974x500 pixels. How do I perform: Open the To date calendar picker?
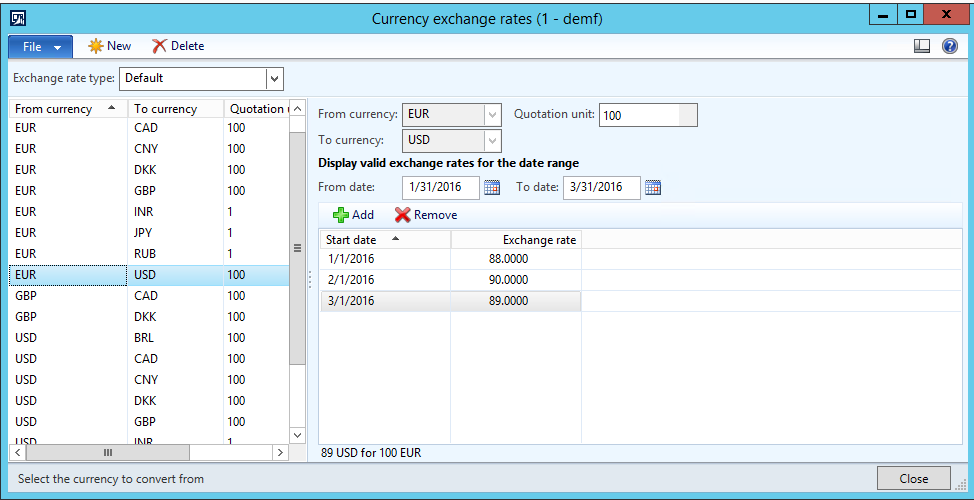[653, 187]
